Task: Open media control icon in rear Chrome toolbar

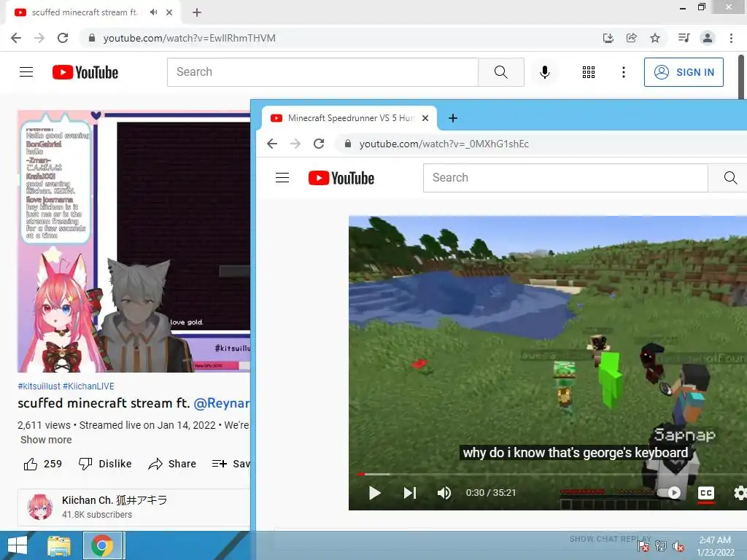Action: click(x=684, y=38)
